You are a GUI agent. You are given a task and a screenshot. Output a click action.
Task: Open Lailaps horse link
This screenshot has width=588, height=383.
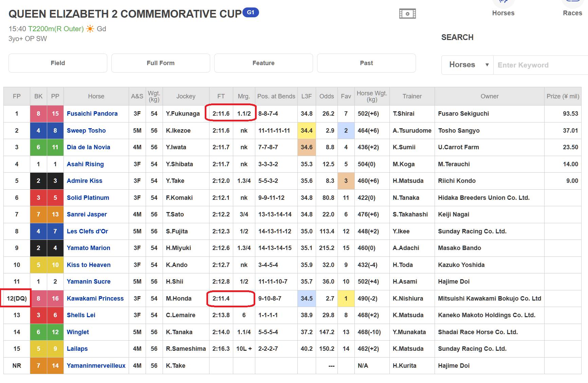pos(77,349)
